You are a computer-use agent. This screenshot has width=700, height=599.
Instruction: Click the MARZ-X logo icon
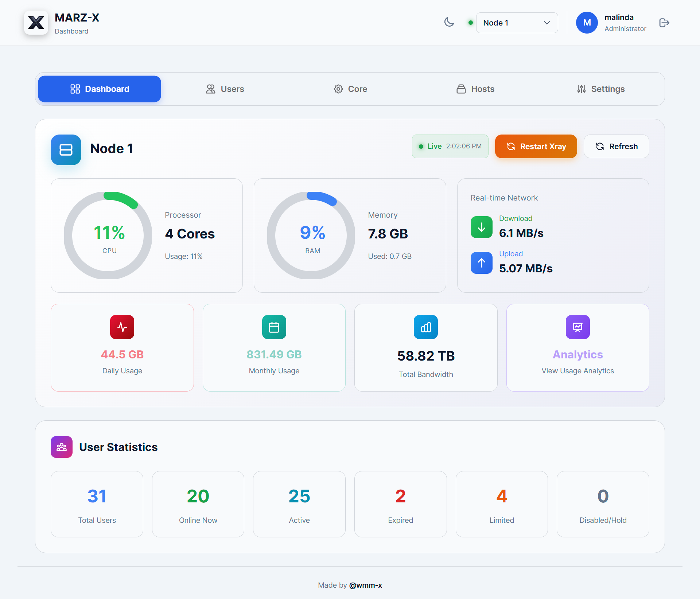click(x=36, y=23)
